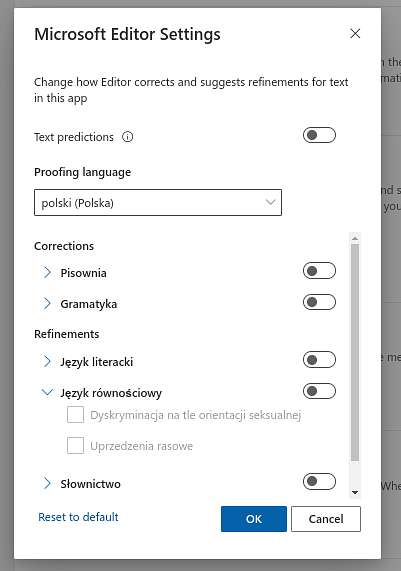Expand the Gramatyka section chevron
This screenshot has height=571, width=401.
tap(47, 303)
